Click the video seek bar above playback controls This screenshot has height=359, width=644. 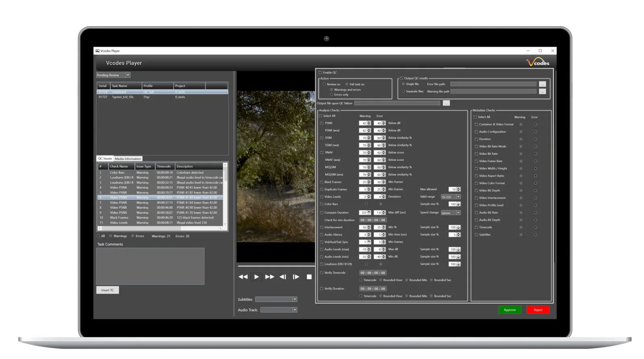[x=276, y=266]
